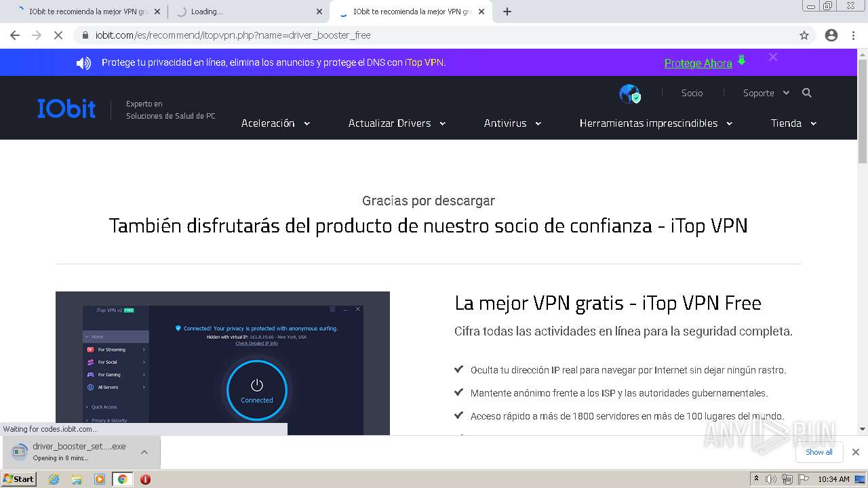868x488 pixels.
Task: Click the 'Mantente anónimo' bullet text
Action: point(619,393)
